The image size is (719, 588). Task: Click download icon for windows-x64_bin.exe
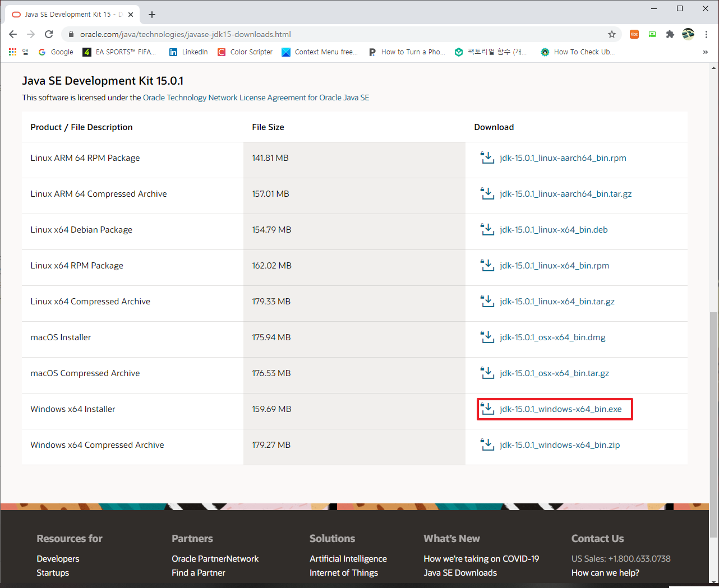(487, 409)
